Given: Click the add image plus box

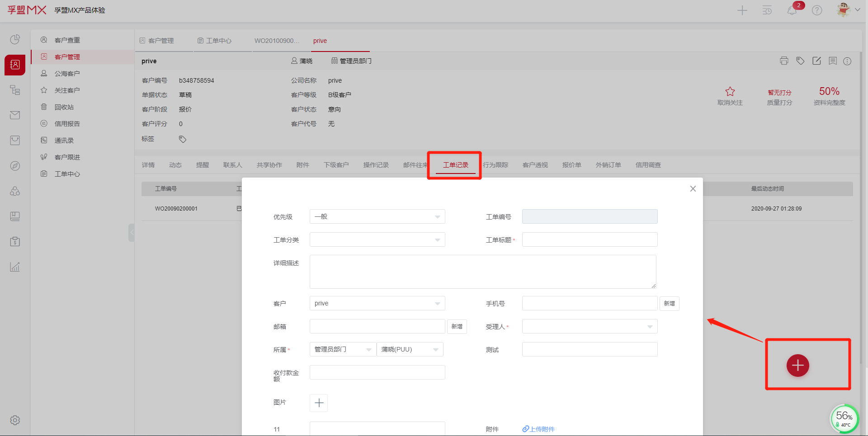Looking at the screenshot, I should pyautogui.click(x=319, y=403).
